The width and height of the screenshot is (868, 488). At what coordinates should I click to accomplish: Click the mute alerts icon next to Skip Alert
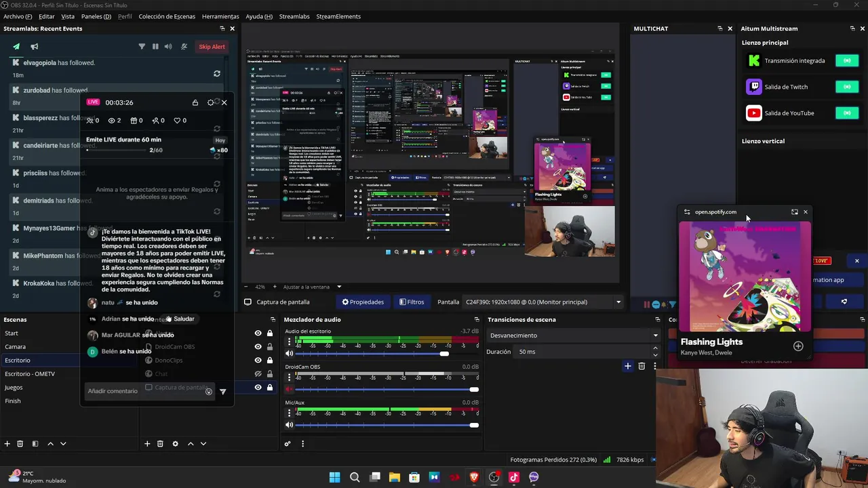point(184,47)
